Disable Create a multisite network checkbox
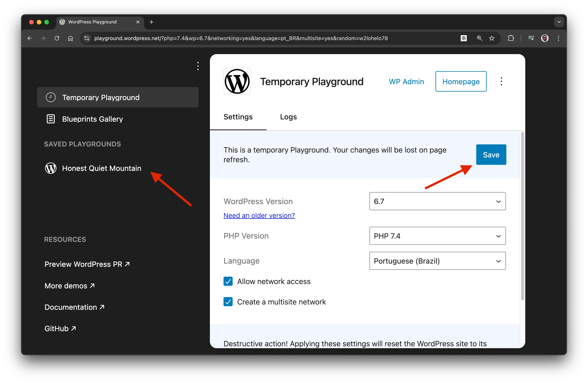This screenshot has width=588, height=383. (228, 302)
